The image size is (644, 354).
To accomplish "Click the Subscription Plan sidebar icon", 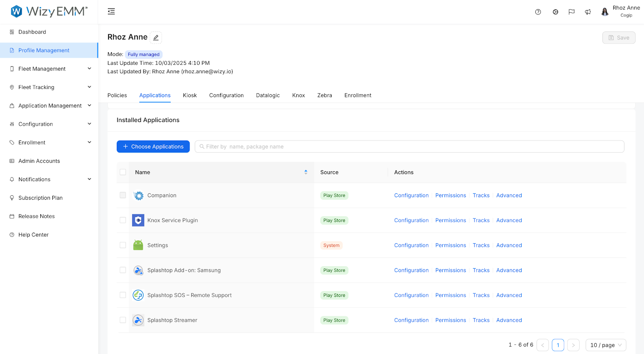I will click(12, 198).
